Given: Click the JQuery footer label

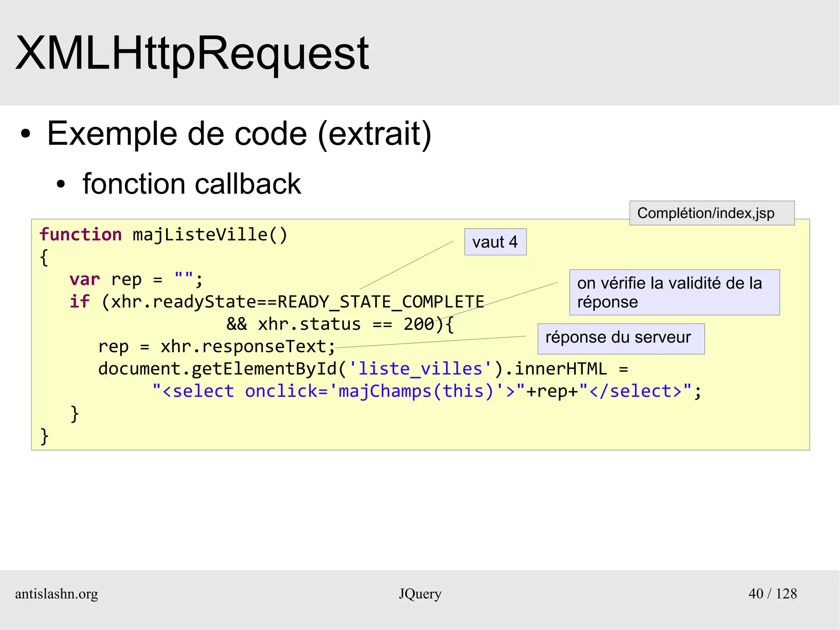Looking at the screenshot, I should 420,594.
